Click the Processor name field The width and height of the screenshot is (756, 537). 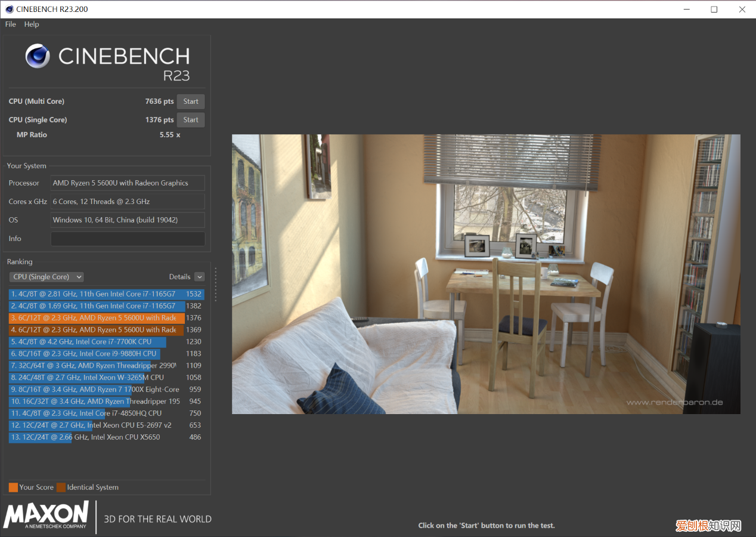128,183
